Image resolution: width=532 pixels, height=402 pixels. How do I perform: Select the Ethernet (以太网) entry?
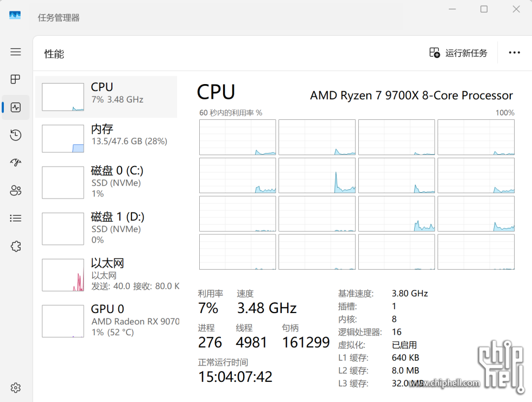tap(106, 274)
